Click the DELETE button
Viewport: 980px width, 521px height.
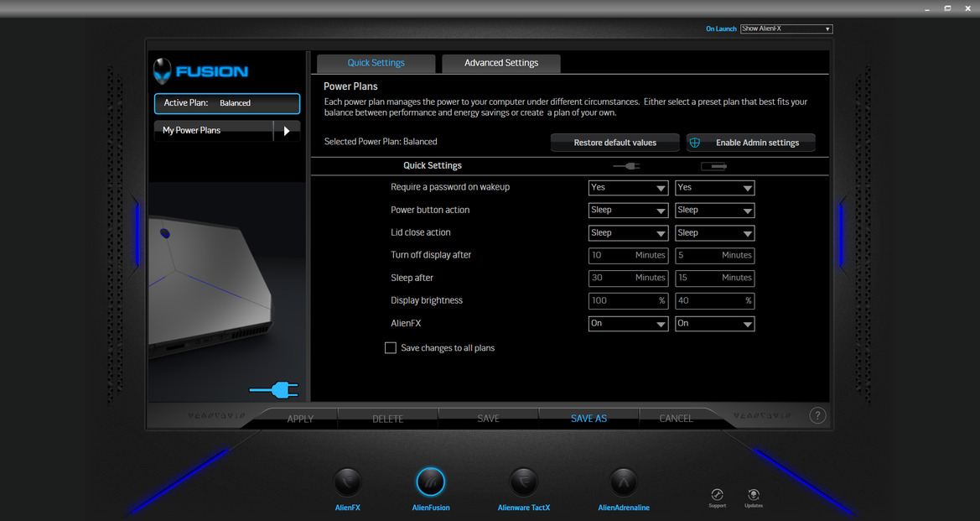tap(388, 419)
